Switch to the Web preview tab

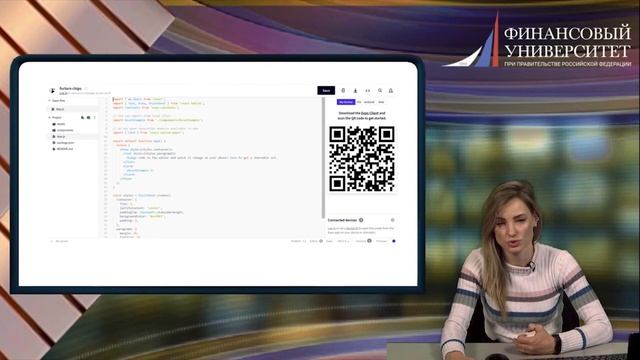point(381,102)
